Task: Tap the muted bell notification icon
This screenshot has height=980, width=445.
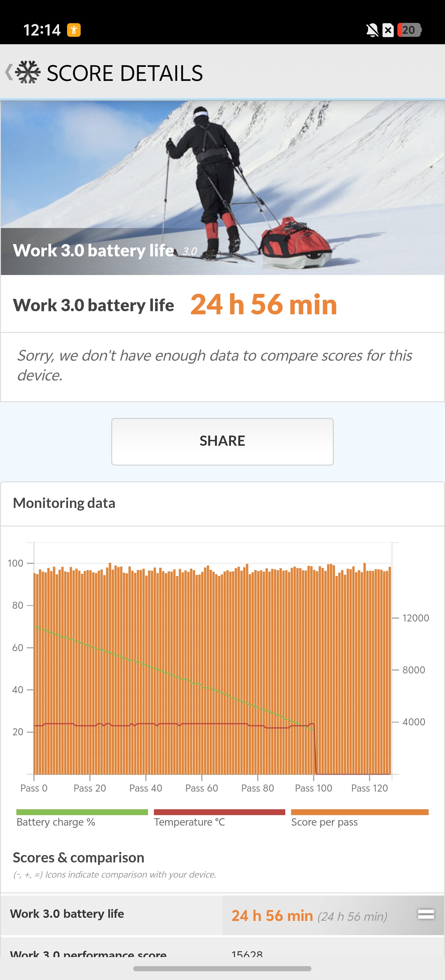Action: [x=372, y=30]
